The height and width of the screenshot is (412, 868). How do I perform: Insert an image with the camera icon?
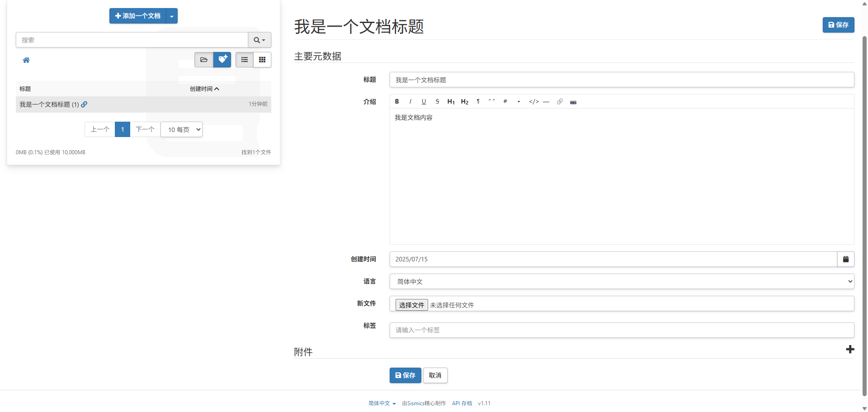(x=573, y=102)
